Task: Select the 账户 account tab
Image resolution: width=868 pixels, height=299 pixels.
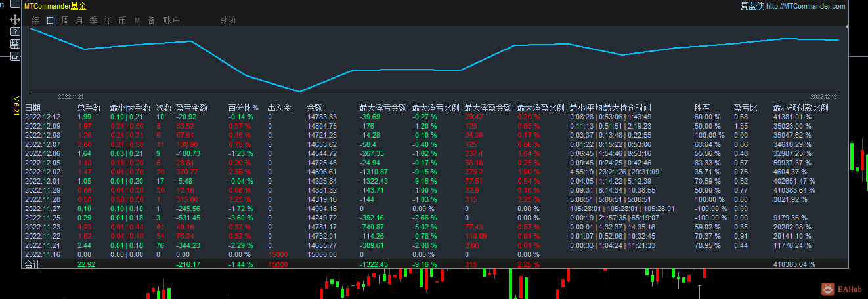Action: click(171, 20)
